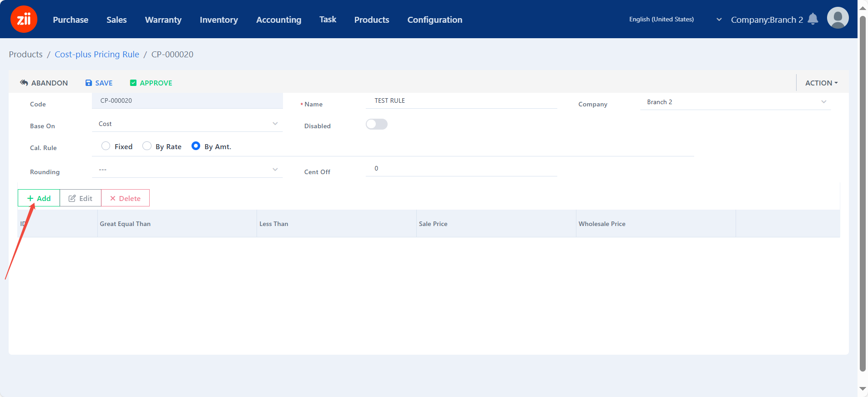Image resolution: width=868 pixels, height=397 pixels.
Task: Click the Products breadcrumb
Action: pyautogui.click(x=25, y=54)
